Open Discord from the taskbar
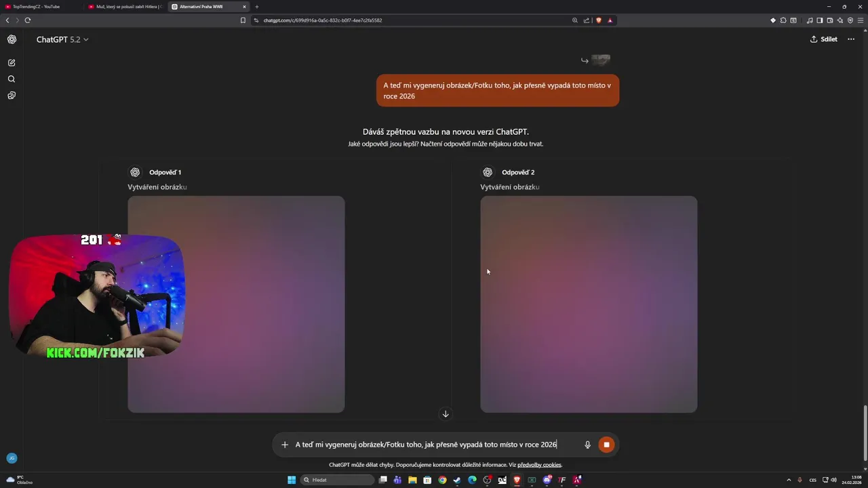Screen dimensions: 868x488 (547, 480)
